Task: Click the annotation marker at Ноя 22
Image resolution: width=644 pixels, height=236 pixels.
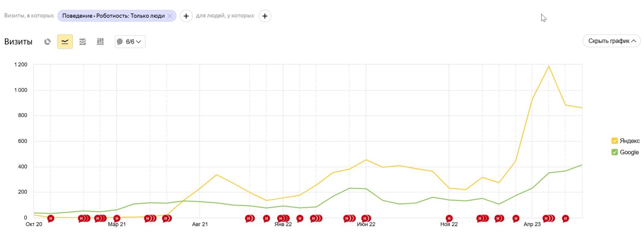Action: (x=449, y=218)
